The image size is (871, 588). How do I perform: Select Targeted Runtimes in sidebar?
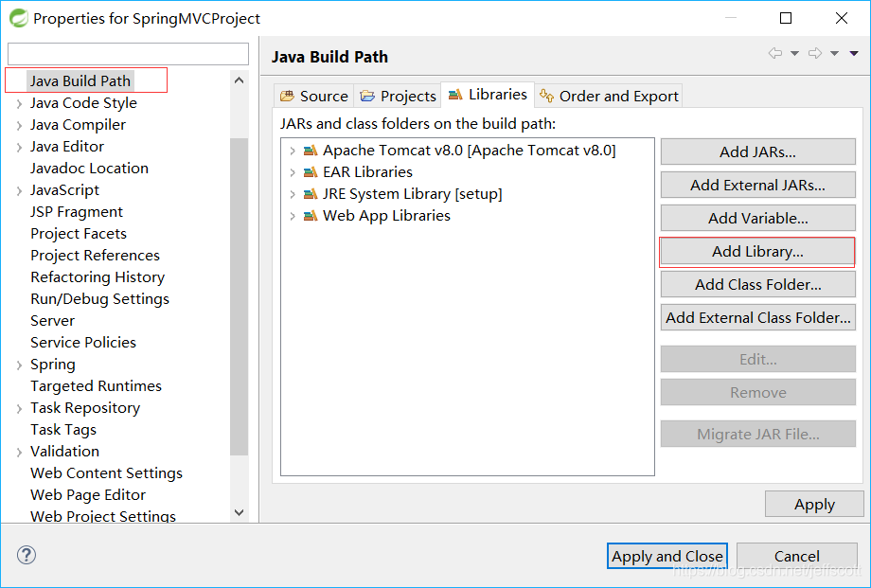point(96,385)
